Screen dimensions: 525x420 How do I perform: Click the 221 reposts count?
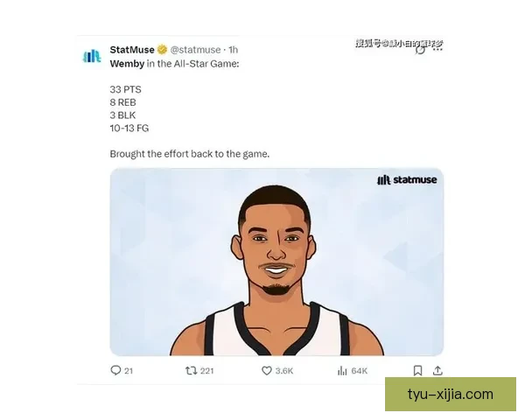click(206, 371)
